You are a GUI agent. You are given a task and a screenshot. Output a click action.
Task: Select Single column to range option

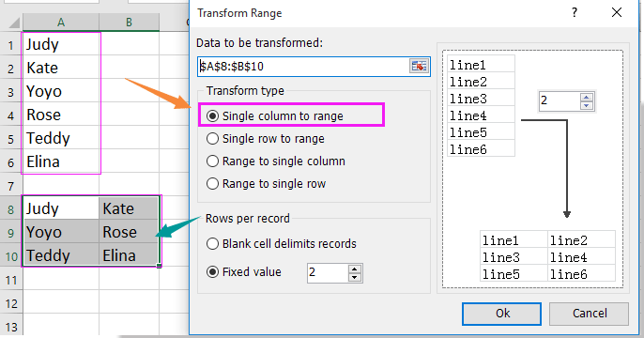[x=275, y=116]
